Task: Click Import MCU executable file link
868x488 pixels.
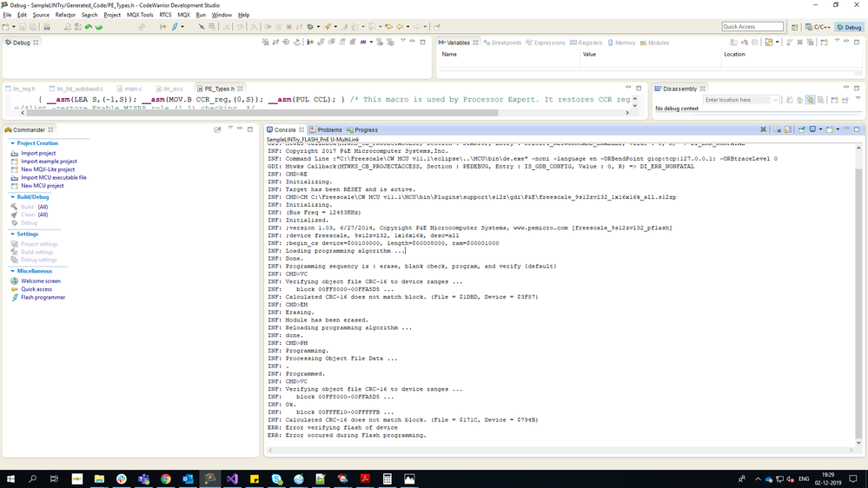Action: click(x=54, y=178)
